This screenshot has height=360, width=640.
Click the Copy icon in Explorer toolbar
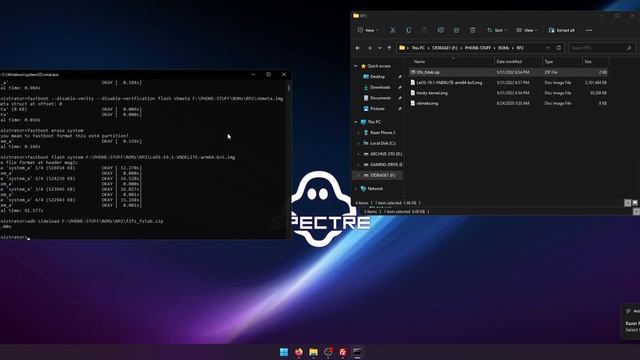tap(409, 30)
